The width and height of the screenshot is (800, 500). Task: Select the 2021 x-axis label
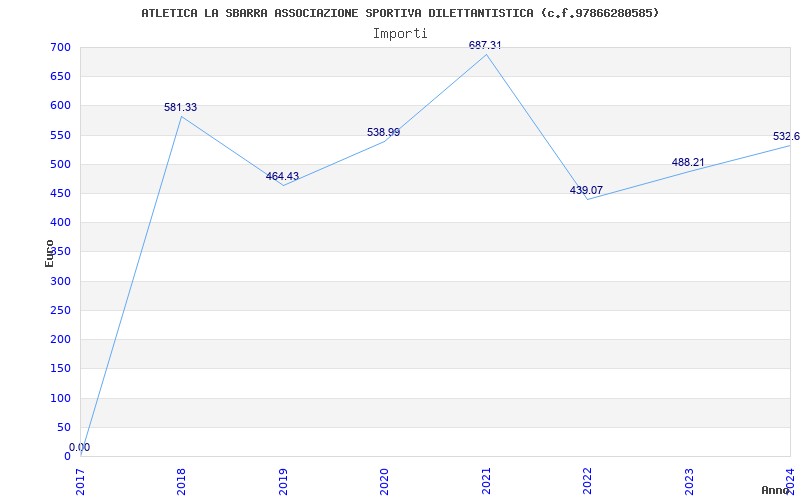click(486, 482)
